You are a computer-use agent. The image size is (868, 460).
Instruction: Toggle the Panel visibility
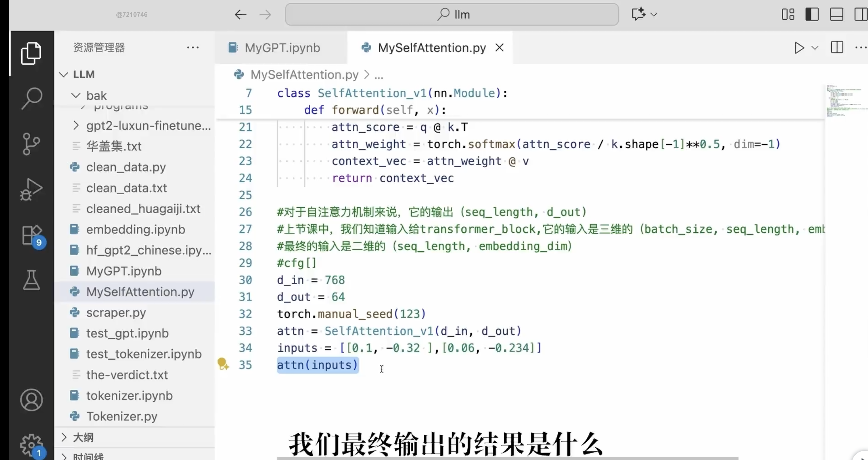click(x=837, y=14)
